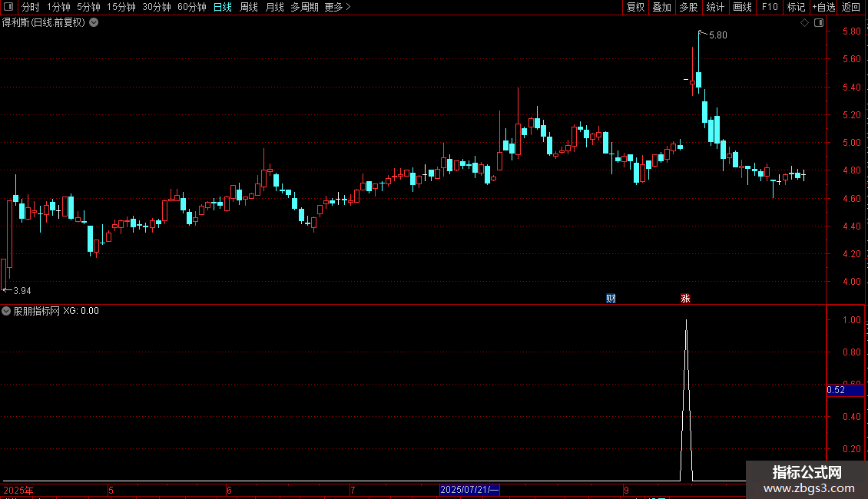The image size is (868, 499).
Task: Switch to 周线 weekly chart
Action: [249, 7]
